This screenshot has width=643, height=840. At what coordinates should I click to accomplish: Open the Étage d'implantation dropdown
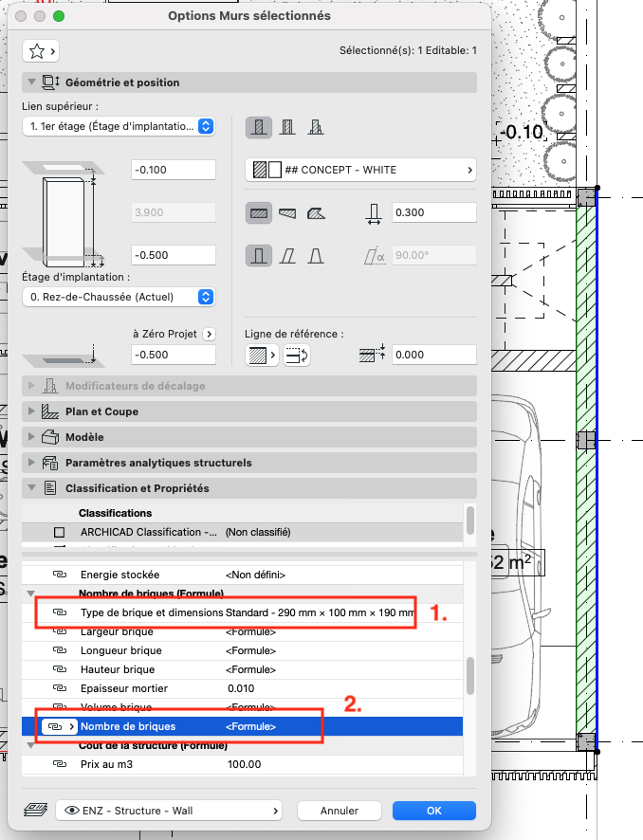119,297
